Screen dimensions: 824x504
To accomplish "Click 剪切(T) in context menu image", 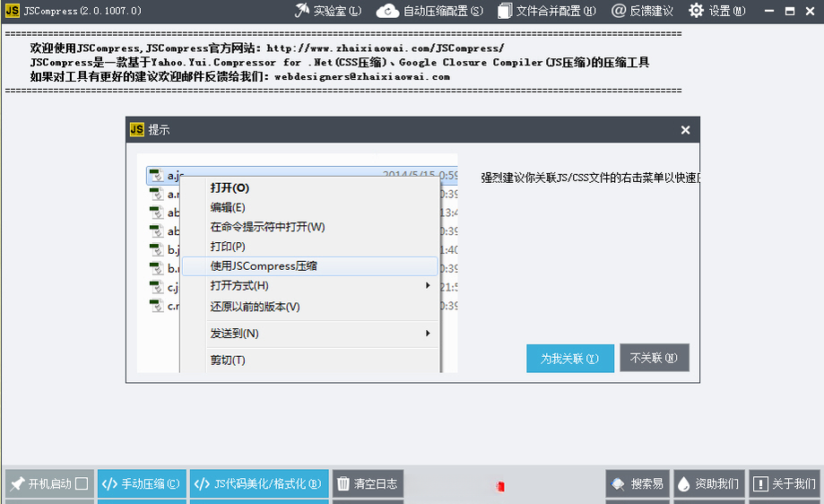I will pos(228,360).
